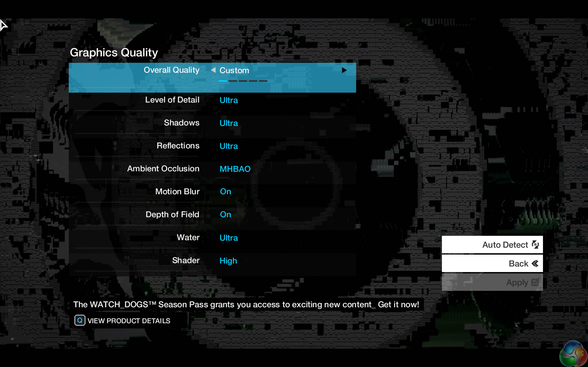The image size is (588, 367).
Task: Click the Season Pass promotional banner text
Action: pos(246,305)
